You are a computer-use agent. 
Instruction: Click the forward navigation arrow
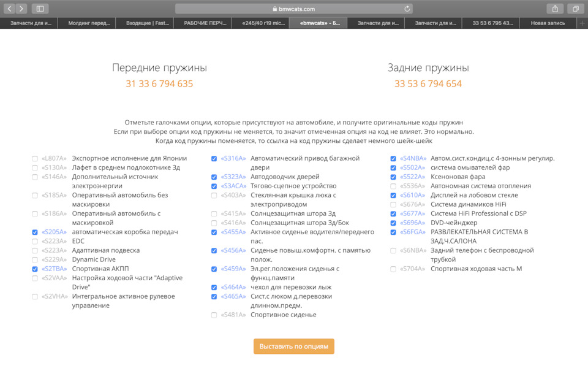pos(21,9)
